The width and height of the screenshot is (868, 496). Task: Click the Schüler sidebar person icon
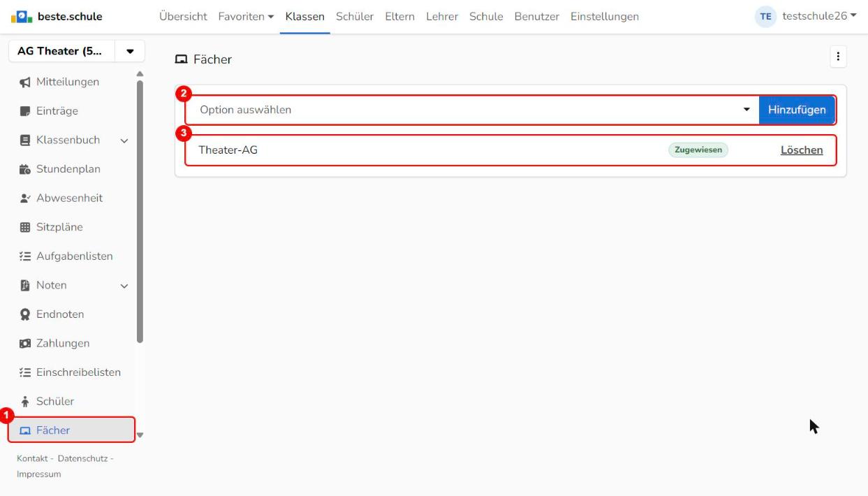click(25, 402)
